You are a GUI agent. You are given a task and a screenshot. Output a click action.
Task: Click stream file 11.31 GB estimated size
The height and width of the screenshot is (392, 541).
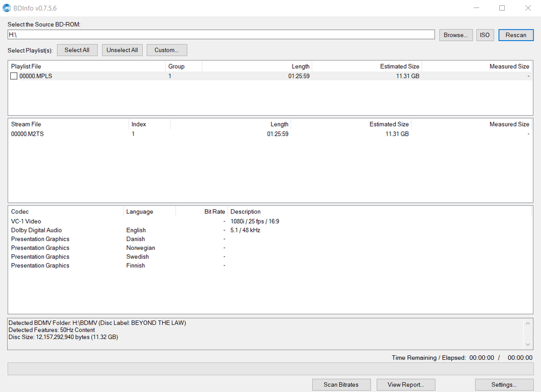397,134
